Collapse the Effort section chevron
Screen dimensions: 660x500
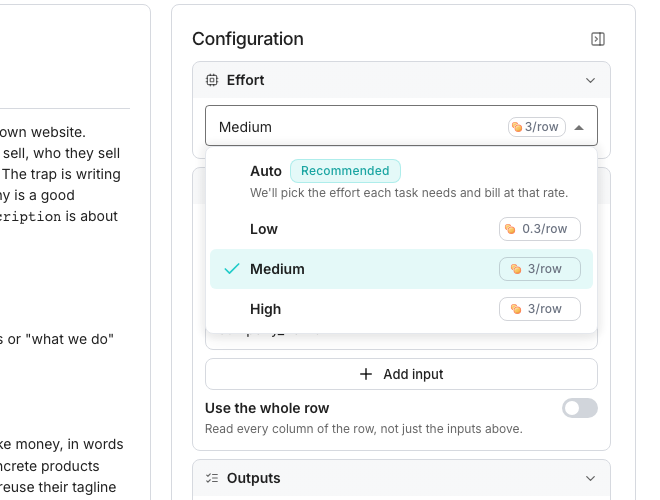coord(590,80)
